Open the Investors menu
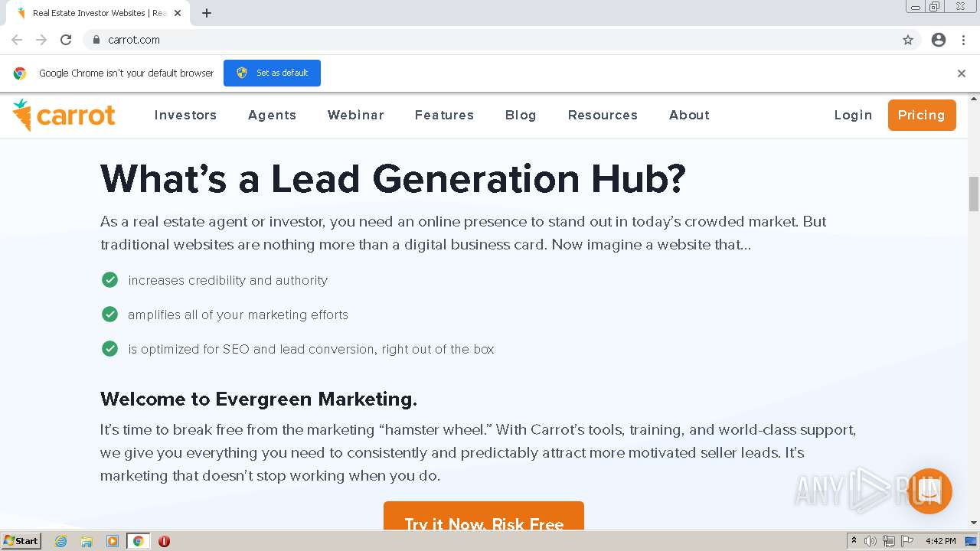The height and width of the screenshot is (551, 980). (185, 115)
